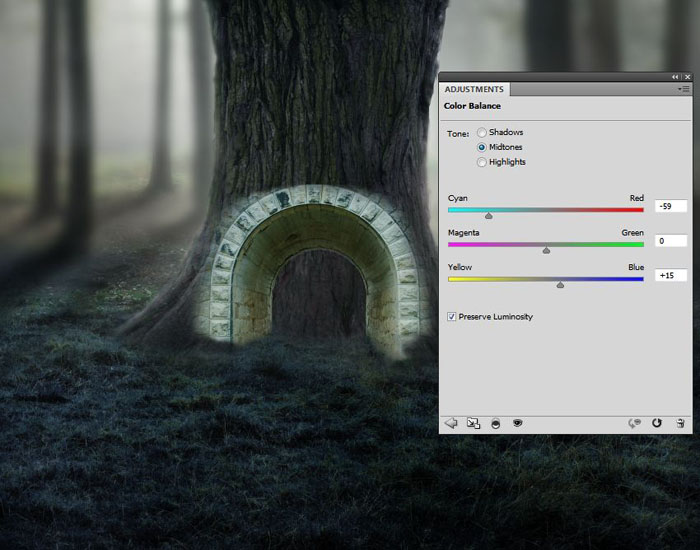Reset adjustment to defaults icon
The width and height of the screenshot is (700, 550).
point(657,423)
